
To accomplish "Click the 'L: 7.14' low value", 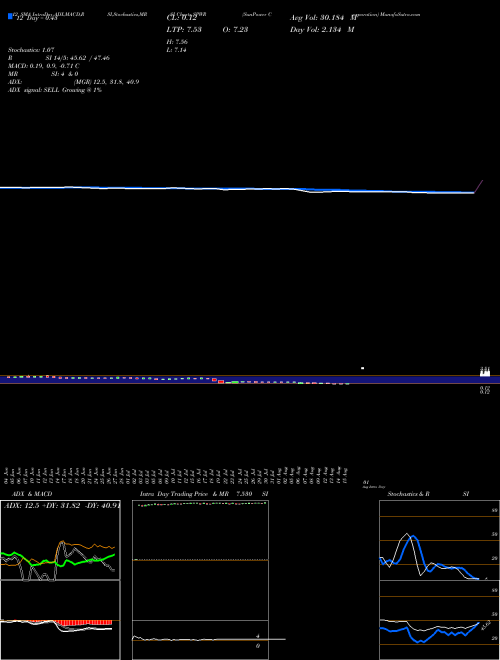I will point(176,50).
